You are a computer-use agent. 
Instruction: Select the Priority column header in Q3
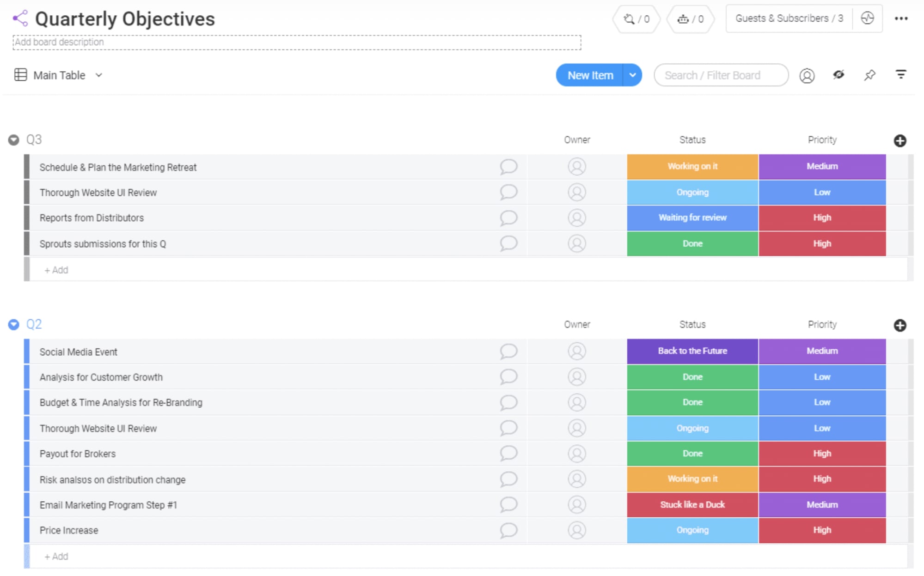pos(822,140)
